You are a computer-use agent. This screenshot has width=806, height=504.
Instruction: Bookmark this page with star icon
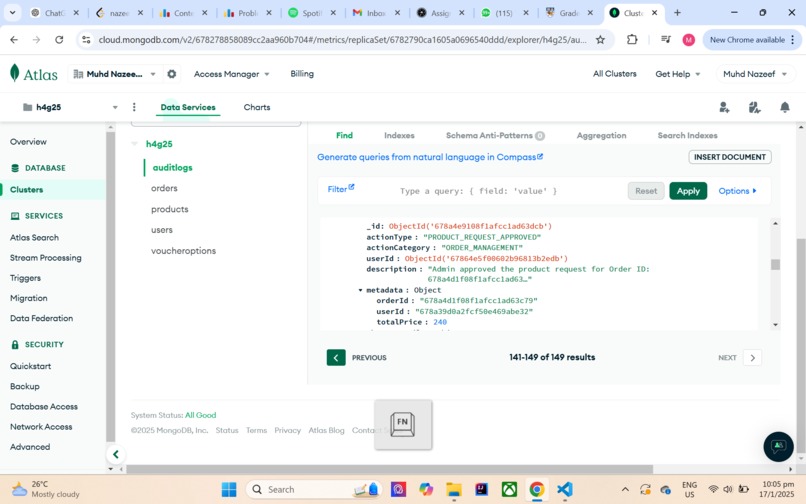pyautogui.click(x=600, y=40)
